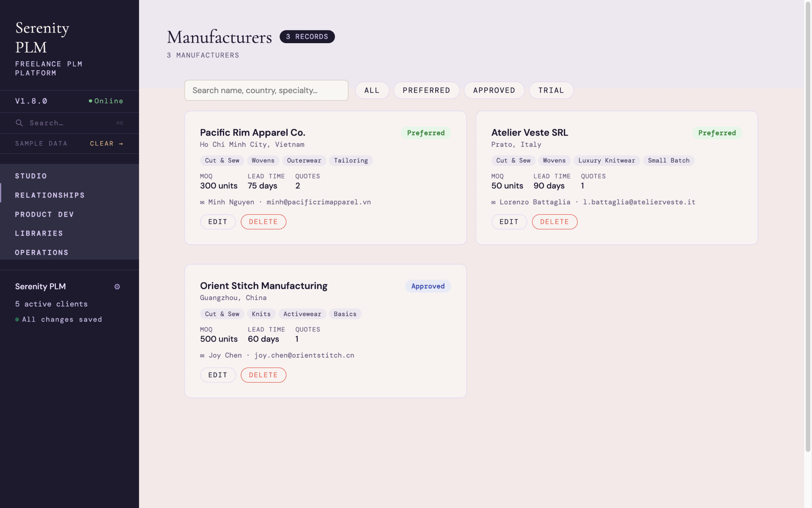Click the Approved badge on Orient Stitch
The width and height of the screenshot is (812, 508).
click(x=428, y=286)
